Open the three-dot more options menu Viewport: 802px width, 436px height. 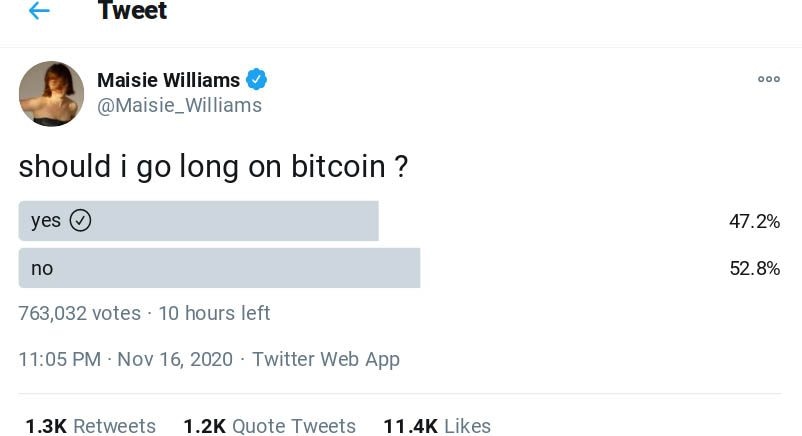pos(768,79)
